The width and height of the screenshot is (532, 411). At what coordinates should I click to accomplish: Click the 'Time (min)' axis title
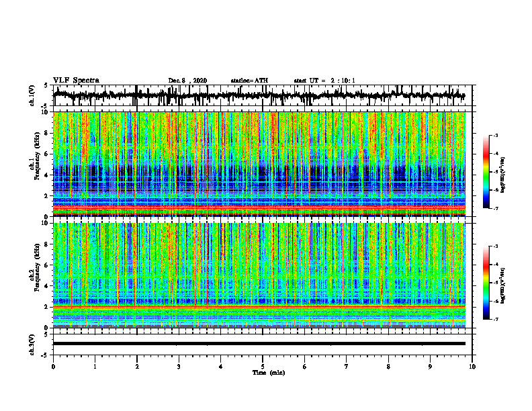tap(269, 373)
